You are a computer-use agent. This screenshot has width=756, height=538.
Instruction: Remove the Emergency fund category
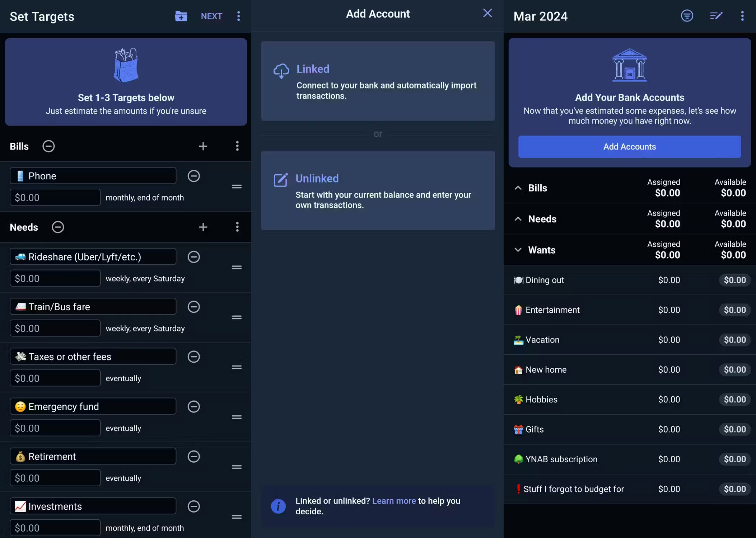(x=193, y=407)
